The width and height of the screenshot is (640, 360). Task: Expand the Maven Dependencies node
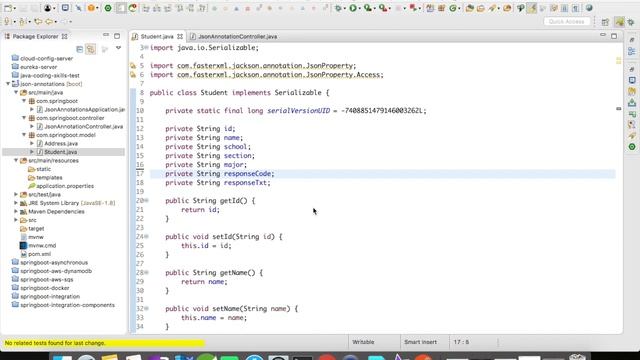point(16,211)
